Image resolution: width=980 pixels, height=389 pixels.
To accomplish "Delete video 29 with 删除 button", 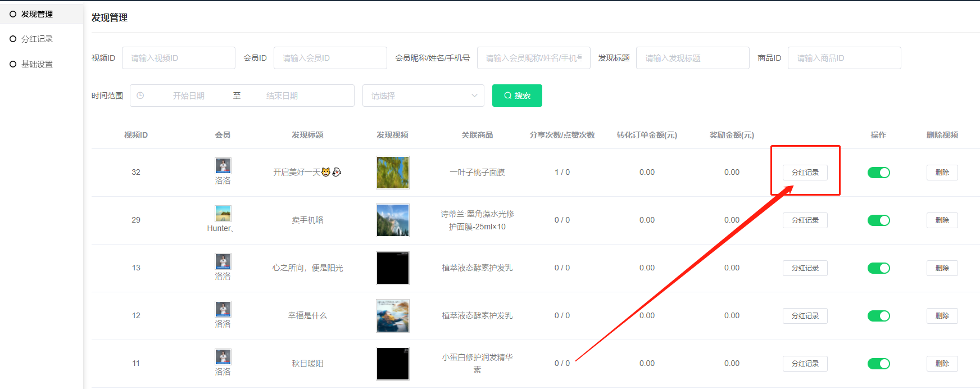I will 942,220.
